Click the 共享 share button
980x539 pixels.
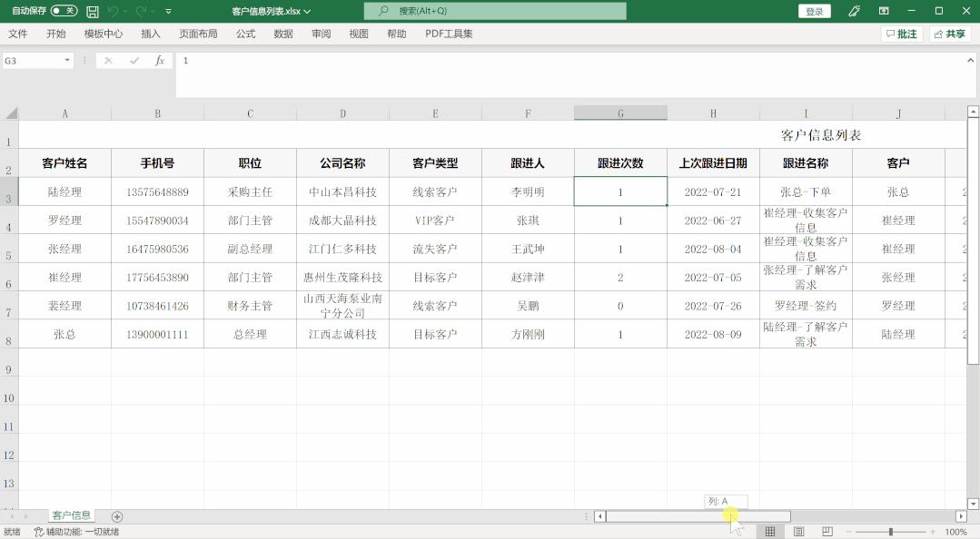coord(950,34)
